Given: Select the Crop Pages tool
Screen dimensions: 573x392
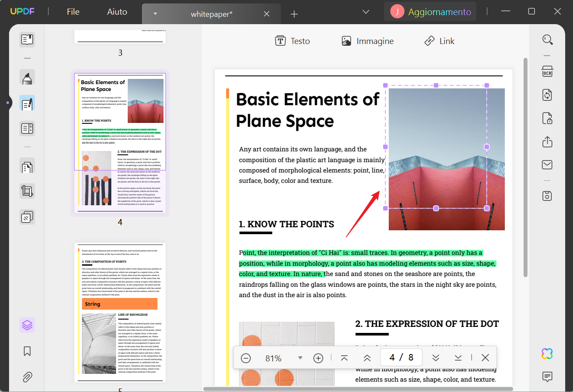Looking at the screenshot, I should 27,191.
